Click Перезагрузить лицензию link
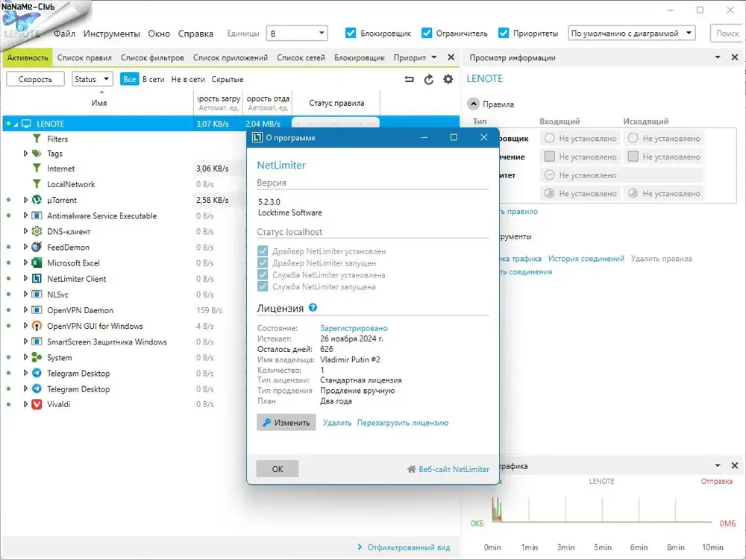 403,423
